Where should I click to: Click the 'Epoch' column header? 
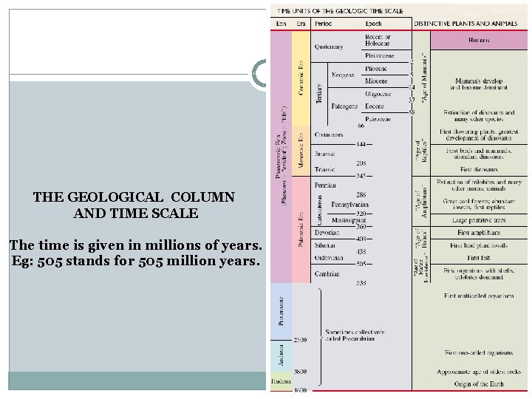point(373,24)
